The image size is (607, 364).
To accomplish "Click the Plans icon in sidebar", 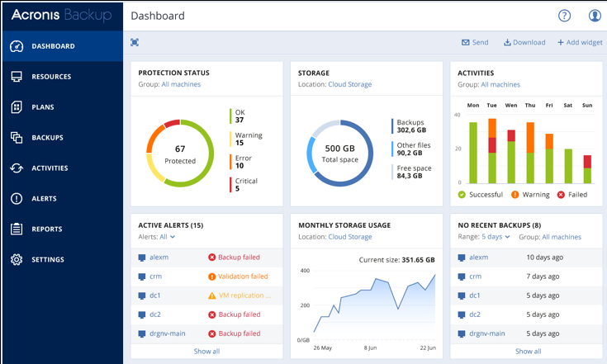I will click(17, 107).
